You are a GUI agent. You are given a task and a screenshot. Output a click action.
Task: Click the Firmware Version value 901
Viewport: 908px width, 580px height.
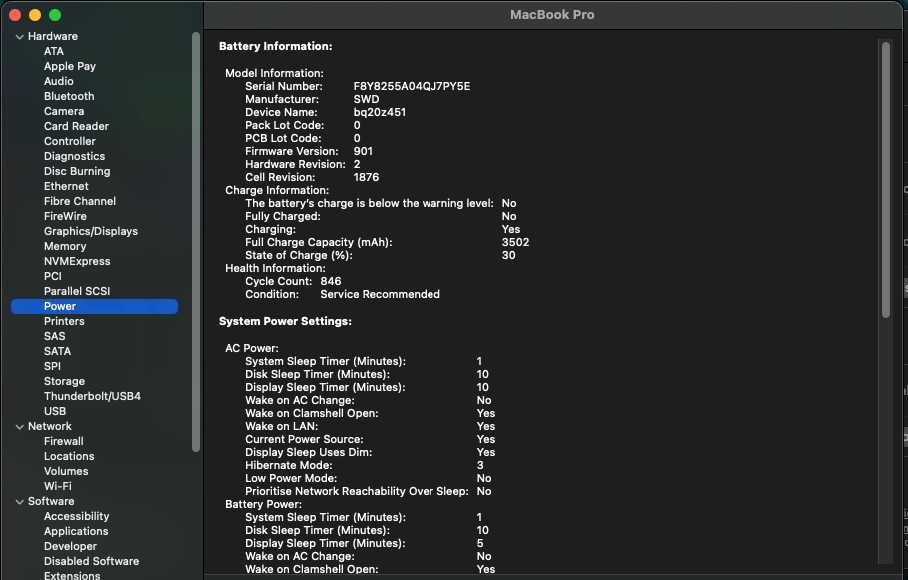363,151
